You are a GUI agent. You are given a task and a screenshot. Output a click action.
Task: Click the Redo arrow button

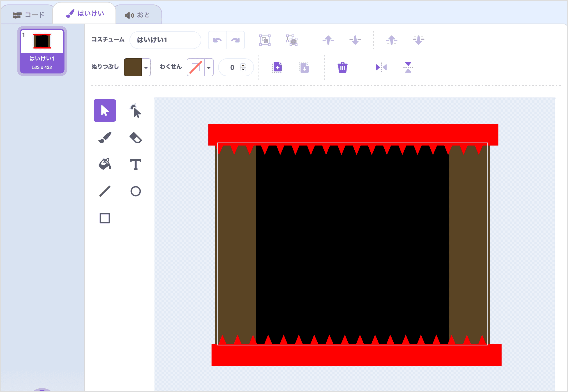pos(235,40)
